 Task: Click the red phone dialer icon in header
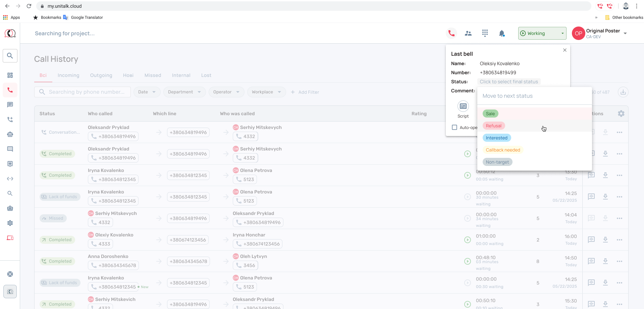[x=451, y=33]
